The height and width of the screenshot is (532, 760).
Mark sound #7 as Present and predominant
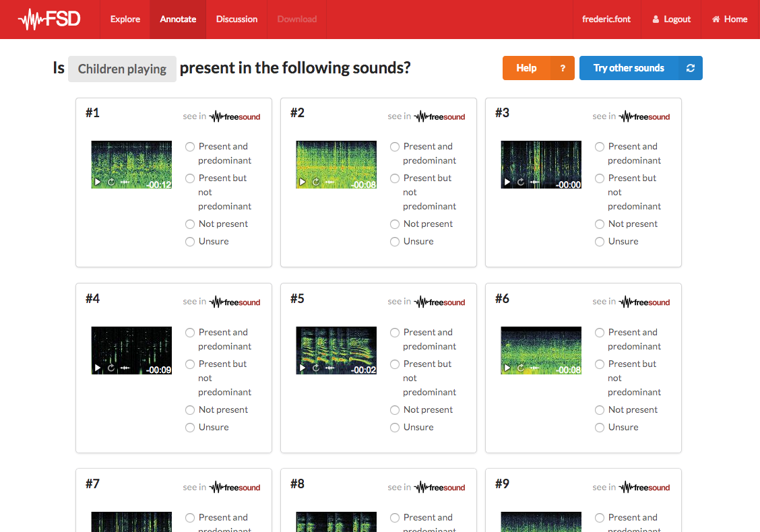tap(190, 518)
